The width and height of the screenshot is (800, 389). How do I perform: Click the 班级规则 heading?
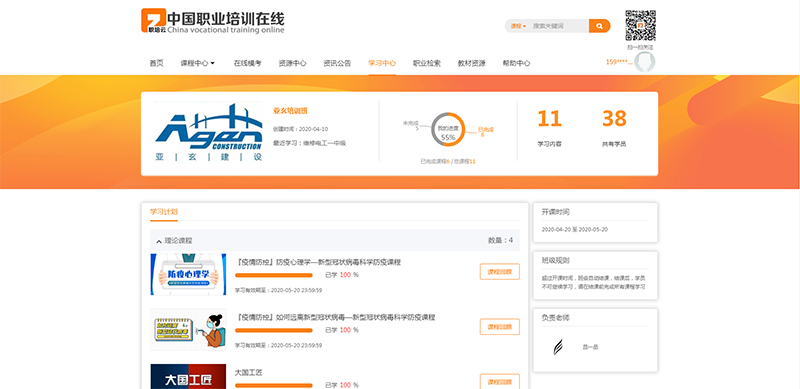tap(556, 260)
